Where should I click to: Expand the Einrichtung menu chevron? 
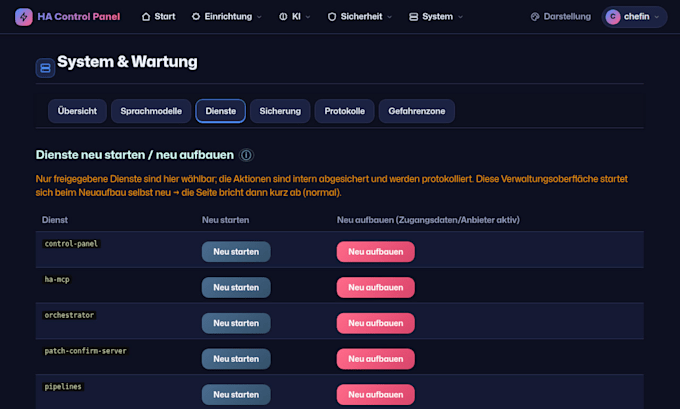[259, 17]
